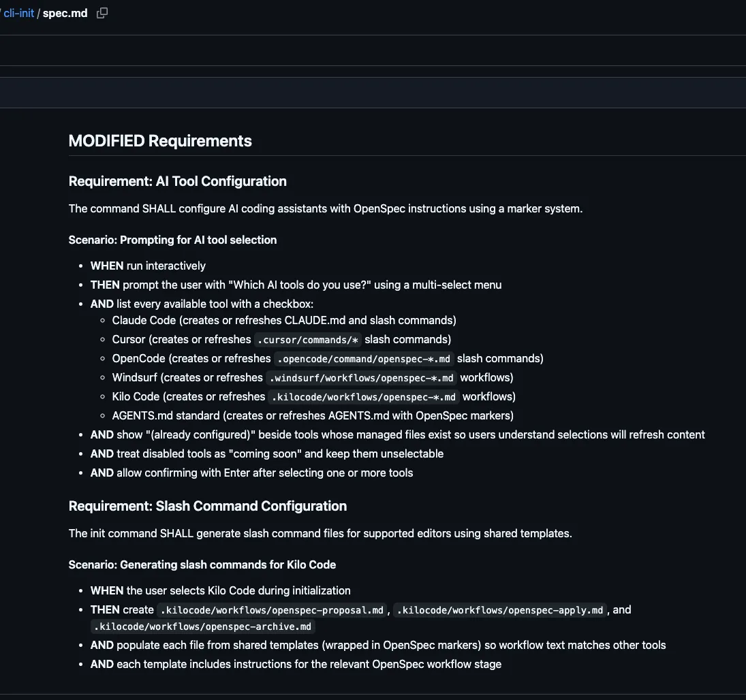
Task: Click the WHEN run interactively bullet
Action: pyautogui.click(x=148, y=266)
